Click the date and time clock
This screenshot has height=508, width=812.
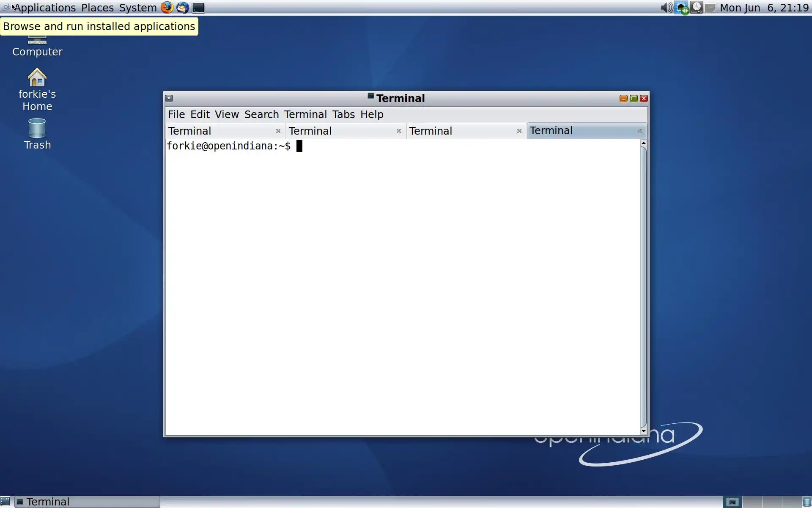pyautogui.click(x=764, y=8)
